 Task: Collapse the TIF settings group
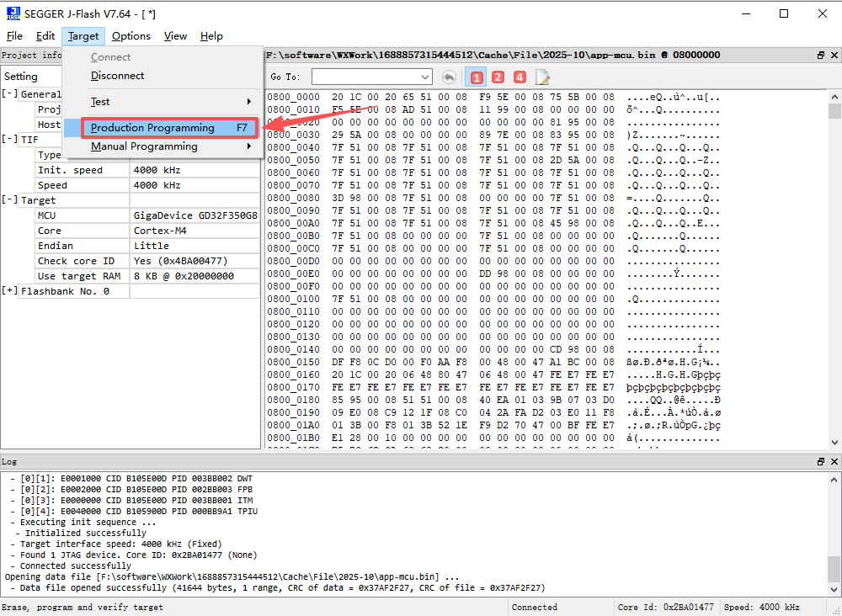click(8, 140)
